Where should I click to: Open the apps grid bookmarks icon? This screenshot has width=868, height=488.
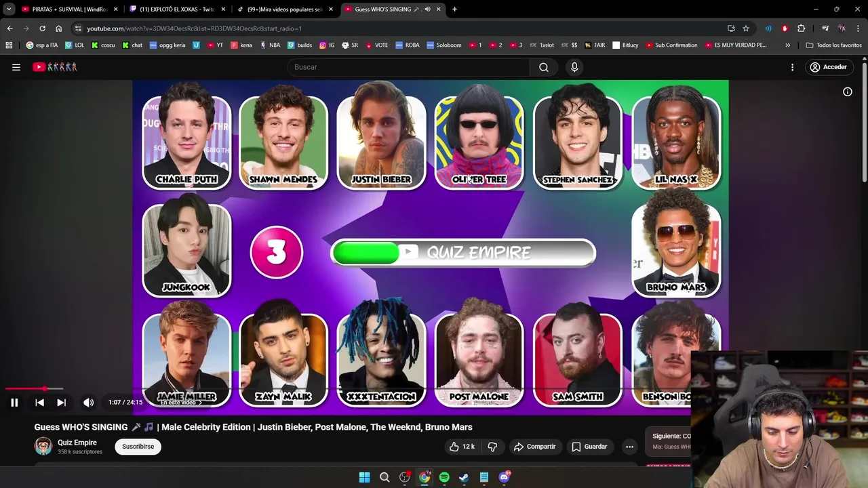(x=9, y=45)
